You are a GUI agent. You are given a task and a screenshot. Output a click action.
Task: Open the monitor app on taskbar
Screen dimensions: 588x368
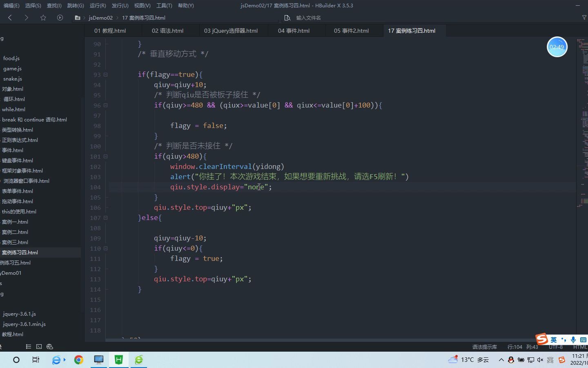(98, 360)
